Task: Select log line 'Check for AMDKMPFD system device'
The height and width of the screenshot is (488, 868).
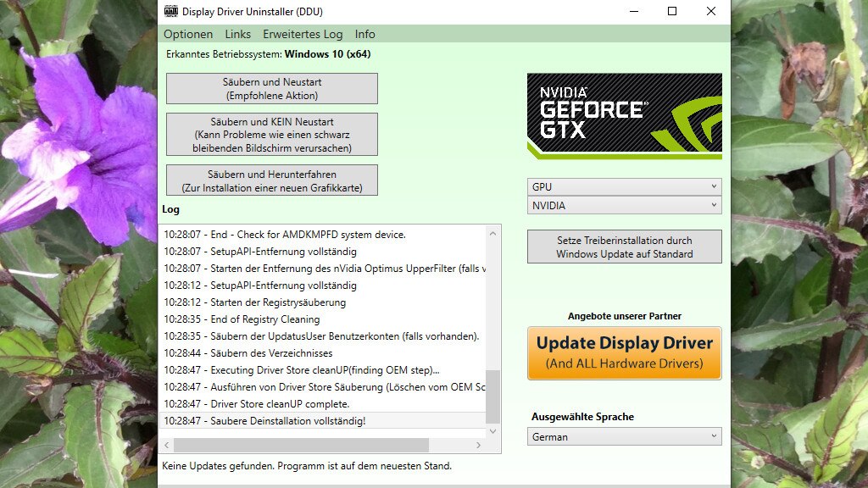Action: point(323,235)
